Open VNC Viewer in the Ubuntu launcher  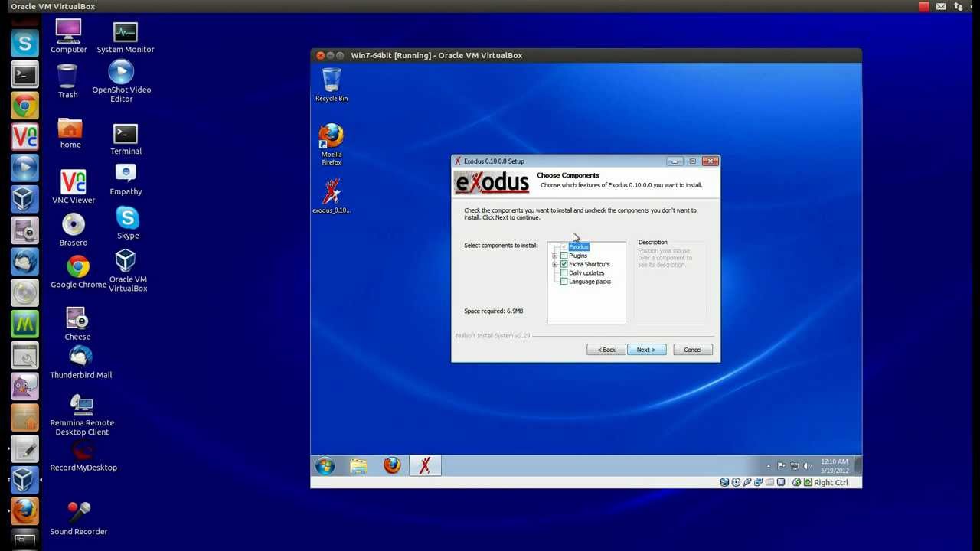(x=24, y=136)
